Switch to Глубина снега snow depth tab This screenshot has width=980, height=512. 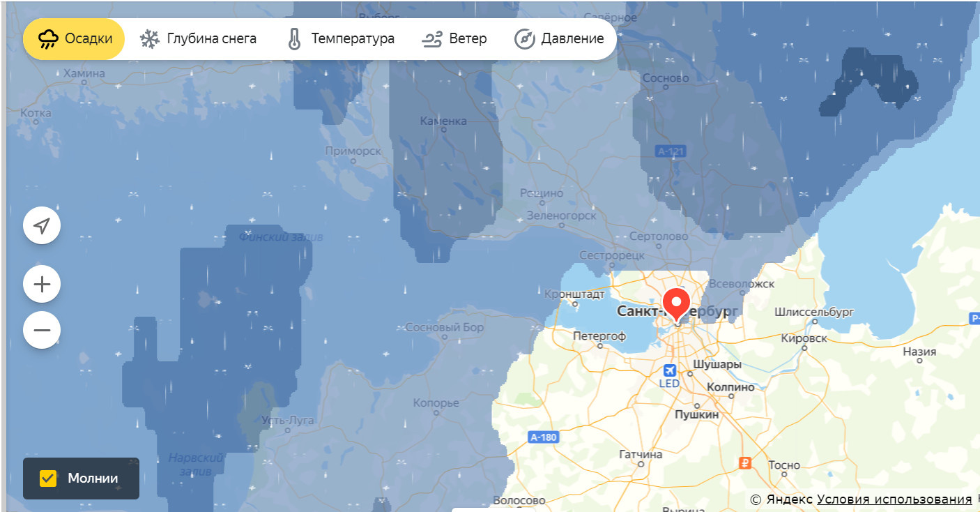(198, 38)
